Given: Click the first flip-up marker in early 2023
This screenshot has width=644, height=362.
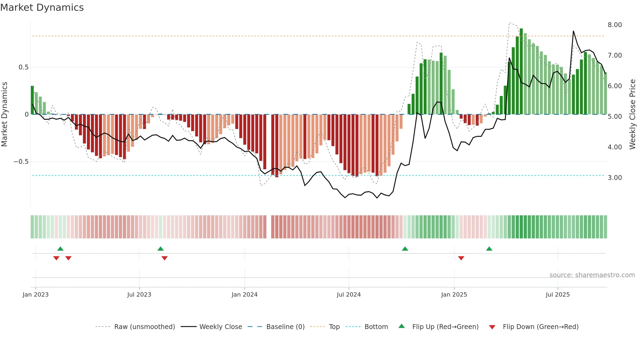Looking at the screenshot, I should (x=60, y=249).
